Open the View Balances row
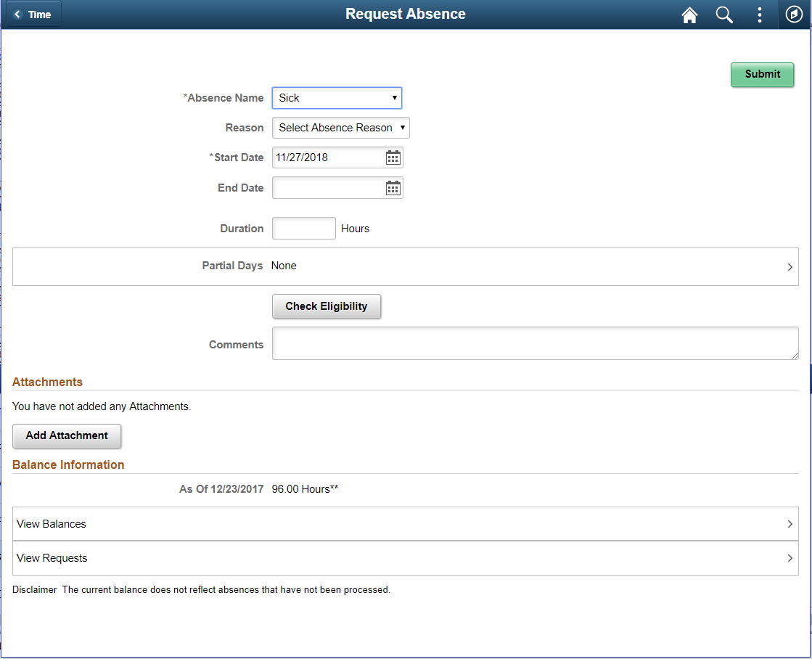This screenshot has width=812, height=659. tap(406, 524)
